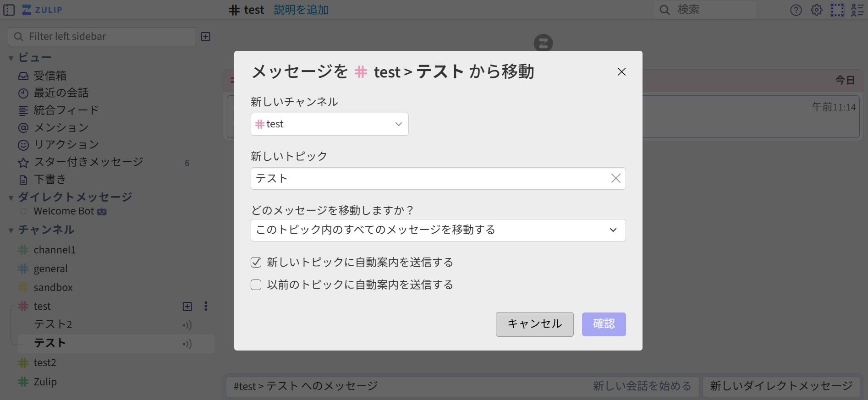
Task: Open 下書き view
Action: point(50,180)
